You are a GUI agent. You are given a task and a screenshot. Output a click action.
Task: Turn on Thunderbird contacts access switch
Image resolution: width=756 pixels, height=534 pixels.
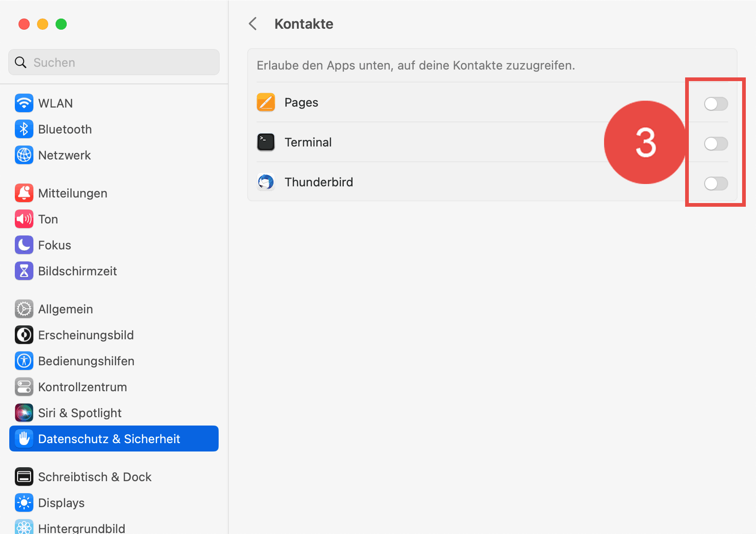[x=716, y=184]
